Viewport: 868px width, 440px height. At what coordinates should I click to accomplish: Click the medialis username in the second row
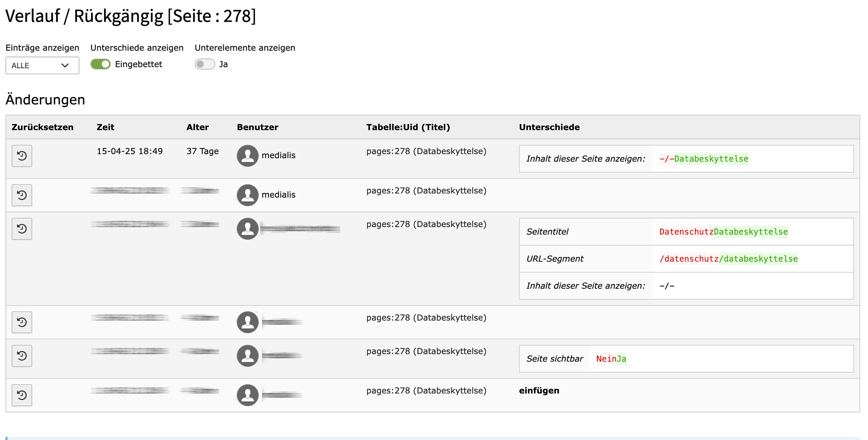[278, 195]
